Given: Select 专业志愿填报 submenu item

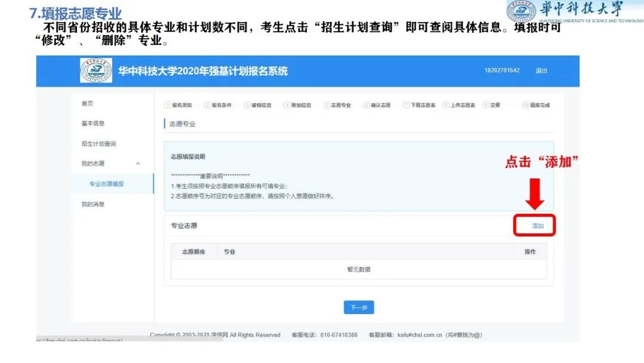Looking at the screenshot, I should 106,184.
